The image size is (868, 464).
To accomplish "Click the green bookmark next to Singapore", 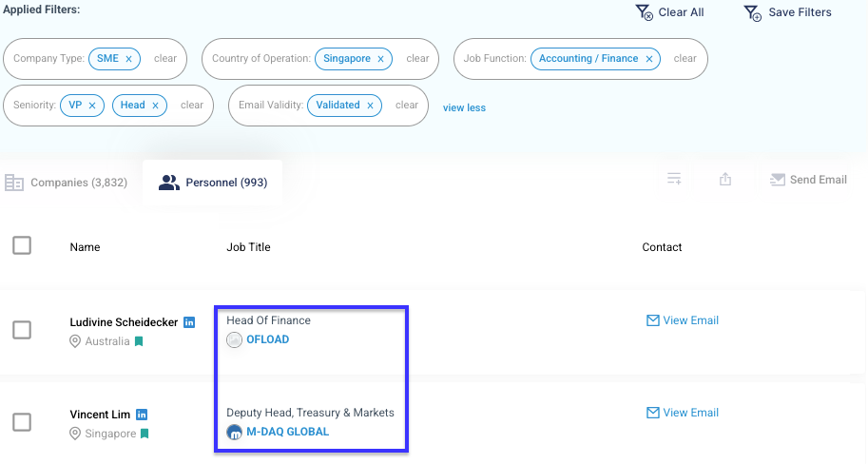I will click(x=145, y=434).
